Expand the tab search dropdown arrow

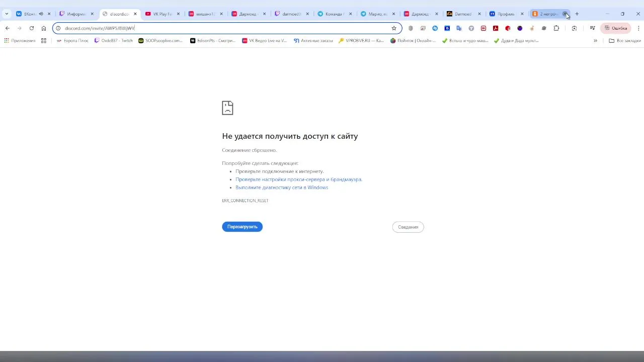pos(7,14)
